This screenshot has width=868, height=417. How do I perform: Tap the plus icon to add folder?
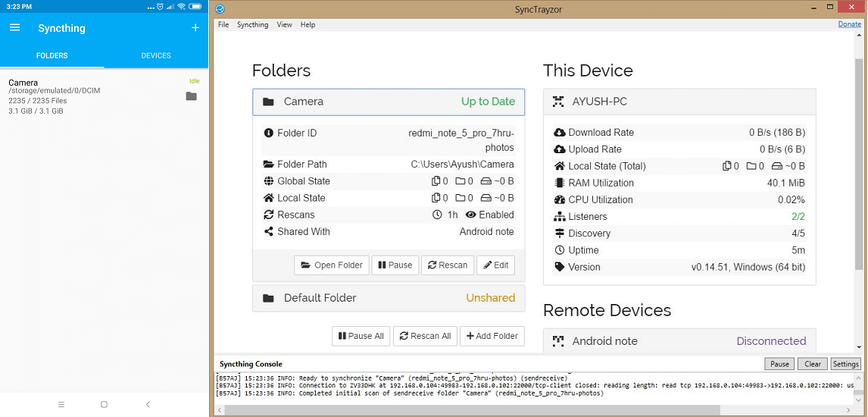[x=195, y=28]
